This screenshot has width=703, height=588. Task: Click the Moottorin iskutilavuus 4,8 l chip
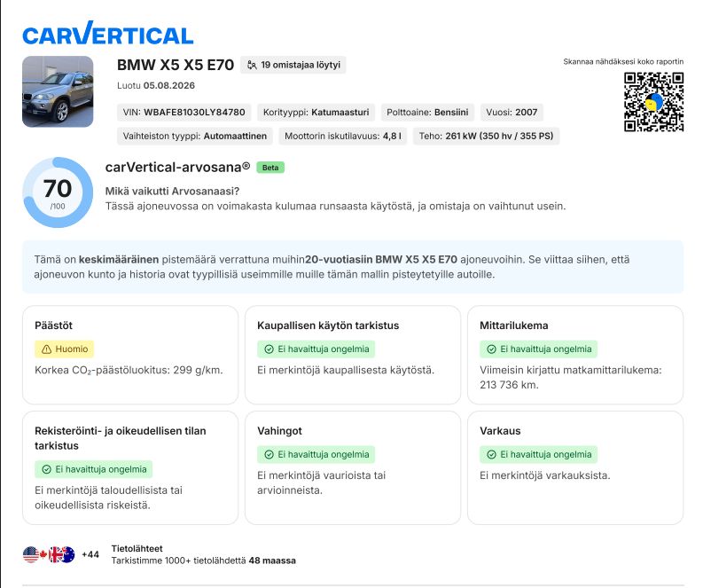[343, 136]
